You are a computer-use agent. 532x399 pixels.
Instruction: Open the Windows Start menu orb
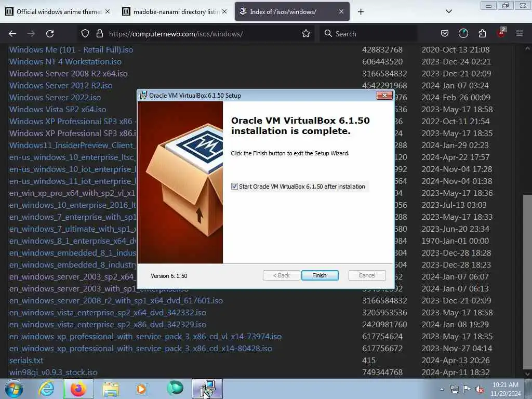tap(14, 389)
